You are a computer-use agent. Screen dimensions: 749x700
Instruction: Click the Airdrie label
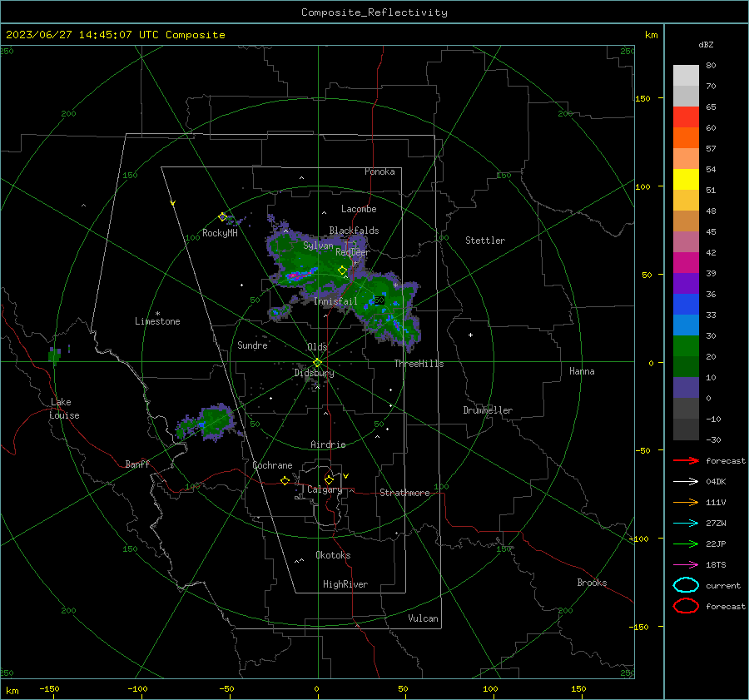tap(328, 444)
